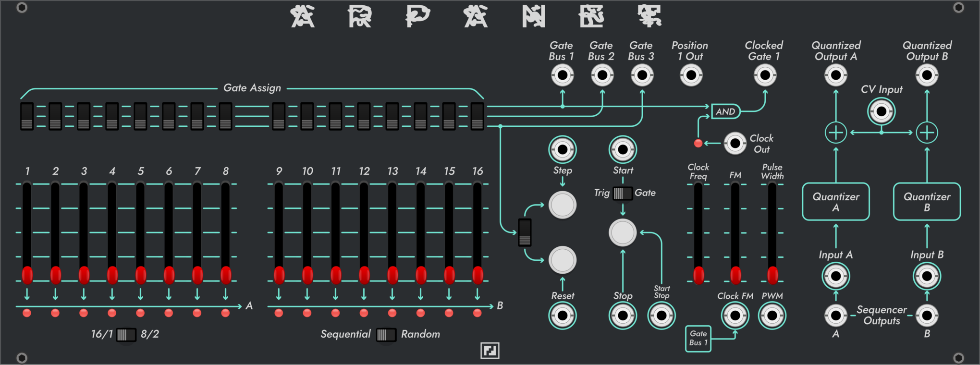The width and height of the screenshot is (980, 365).
Task: Click the step 16 indicator LED
Action: (477, 313)
